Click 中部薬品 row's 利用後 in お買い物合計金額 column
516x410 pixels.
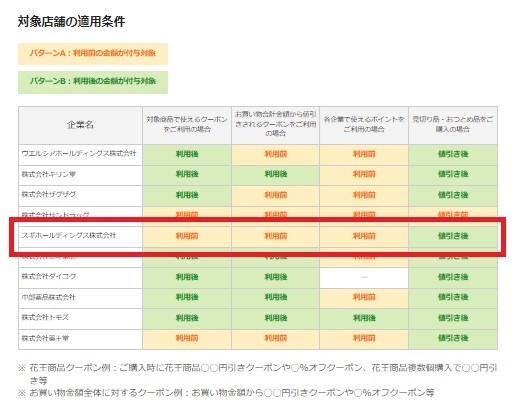(275, 297)
